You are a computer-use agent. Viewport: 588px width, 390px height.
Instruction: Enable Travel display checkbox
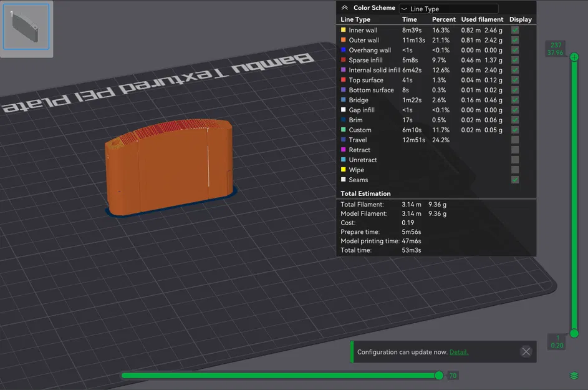click(515, 140)
